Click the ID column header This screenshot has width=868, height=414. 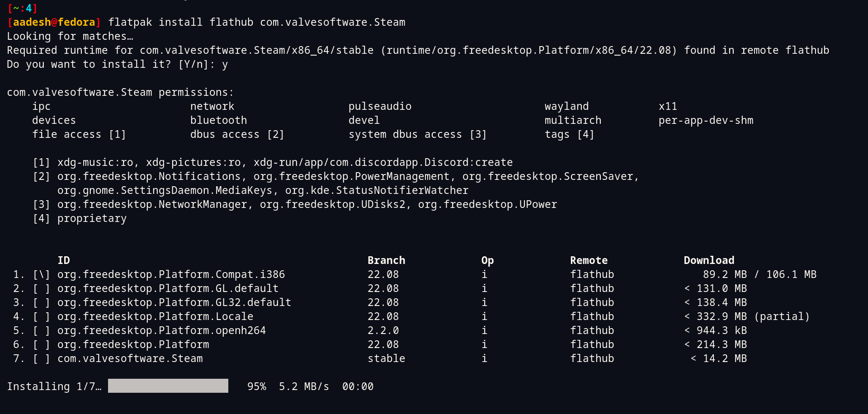tap(64, 260)
